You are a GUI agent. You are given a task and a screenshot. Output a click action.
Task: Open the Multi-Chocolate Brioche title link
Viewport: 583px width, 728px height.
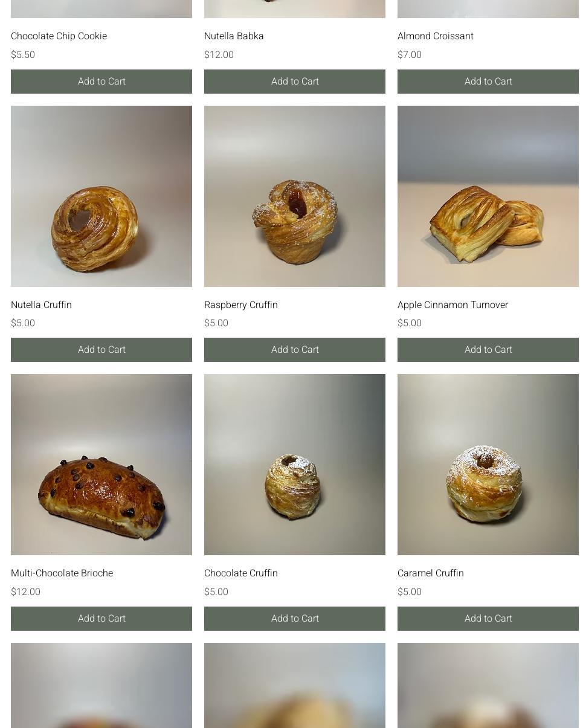(x=62, y=573)
